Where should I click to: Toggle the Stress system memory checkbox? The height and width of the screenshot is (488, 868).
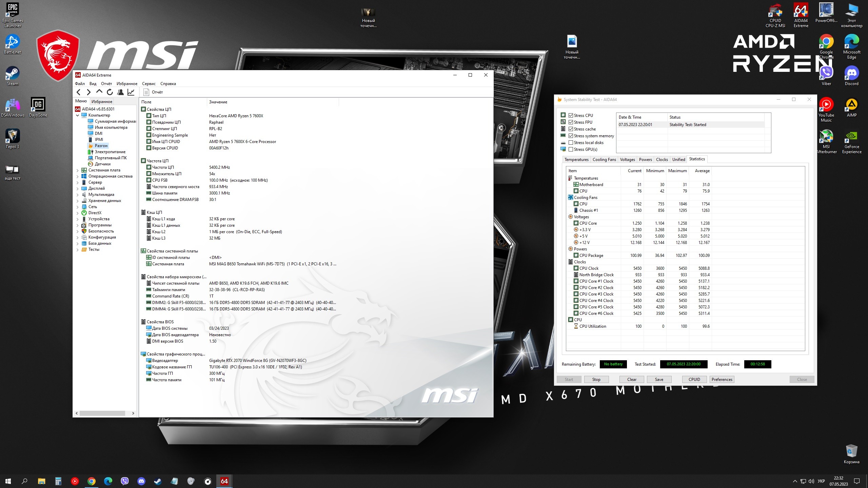pyautogui.click(x=571, y=136)
